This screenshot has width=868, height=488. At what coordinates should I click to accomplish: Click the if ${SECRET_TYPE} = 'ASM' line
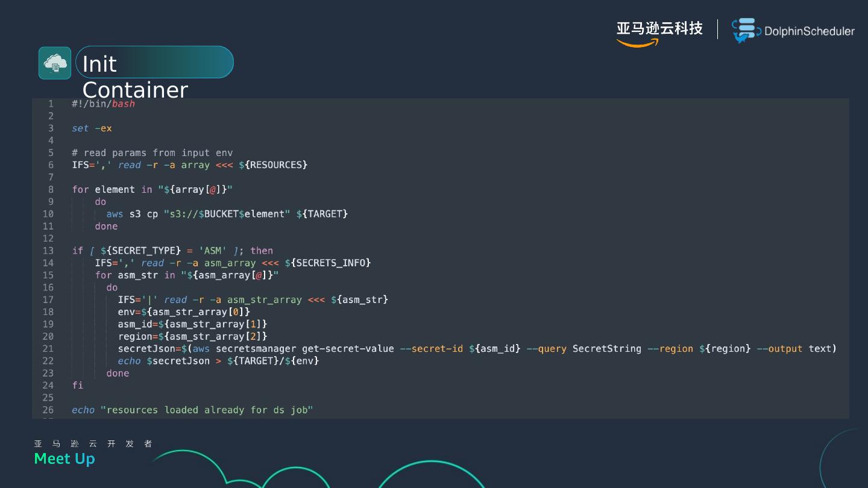point(172,251)
